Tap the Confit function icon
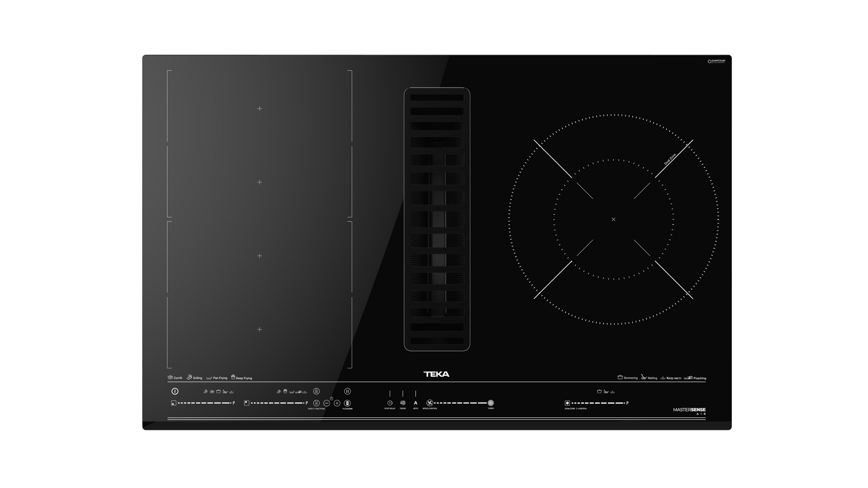The height and width of the screenshot is (488, 868). point(170,378)
